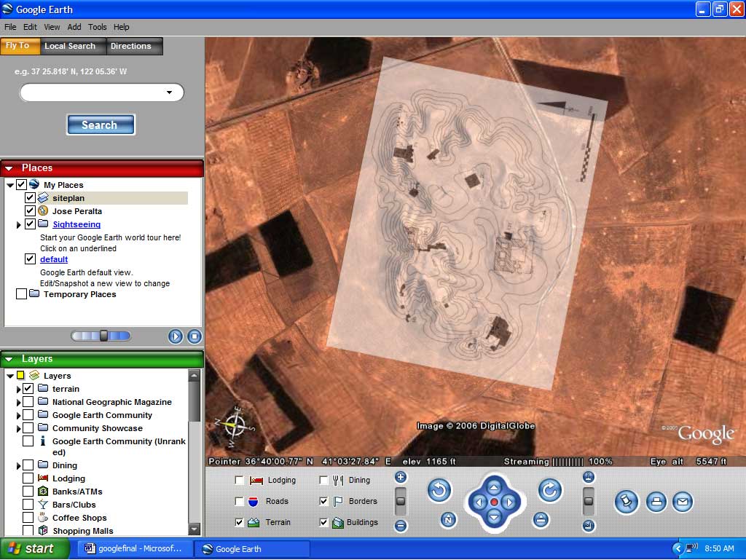Screen dimensions: 746x560
Task: Adjust the tour speed slider in Places
Action: coord(103,336)
